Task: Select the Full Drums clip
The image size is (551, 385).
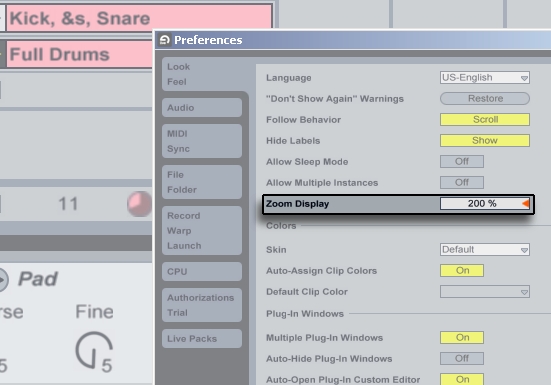Action: [x=79, y=54]
